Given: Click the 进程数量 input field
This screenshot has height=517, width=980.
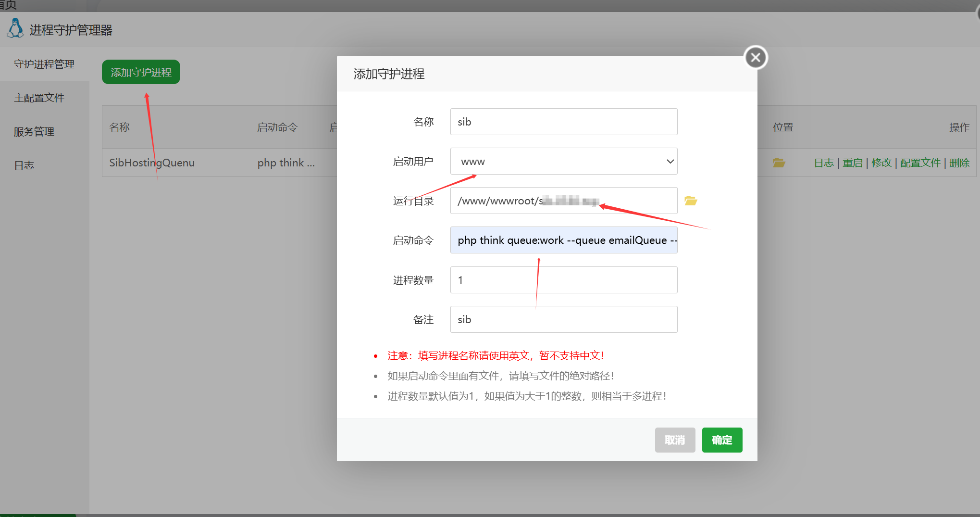Looking at the screenshot, I should pos(563,280).
